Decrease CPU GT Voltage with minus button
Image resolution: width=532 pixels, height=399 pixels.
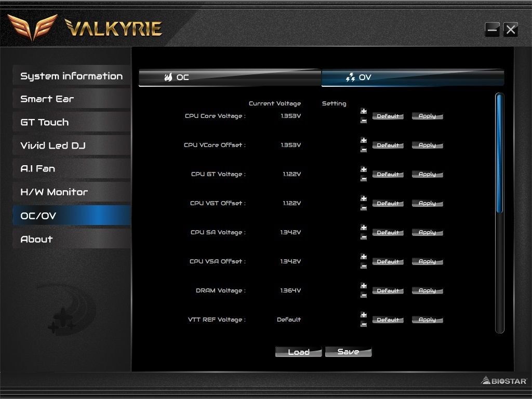click(363, 179)
